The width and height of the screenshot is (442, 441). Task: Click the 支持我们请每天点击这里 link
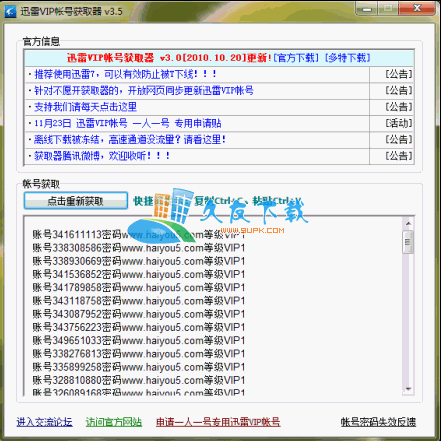[x=85, y=107]
